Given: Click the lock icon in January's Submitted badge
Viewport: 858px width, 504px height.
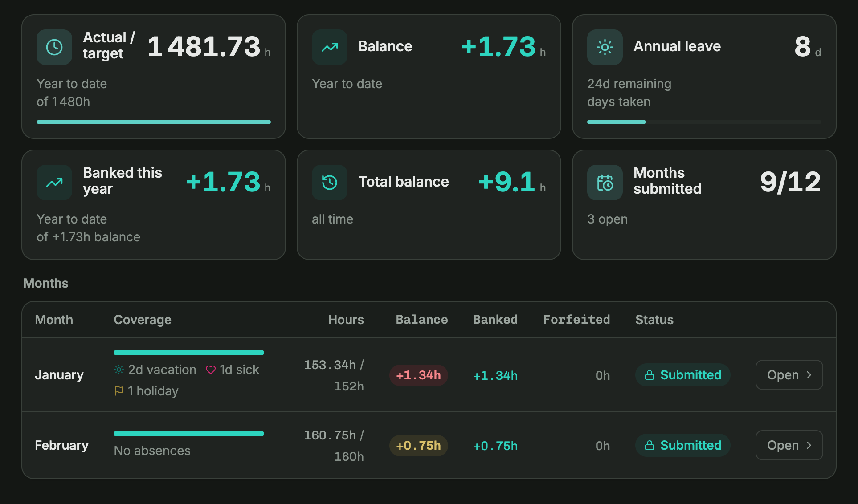Looking at the screenshot, I should (x=650, y=375).
